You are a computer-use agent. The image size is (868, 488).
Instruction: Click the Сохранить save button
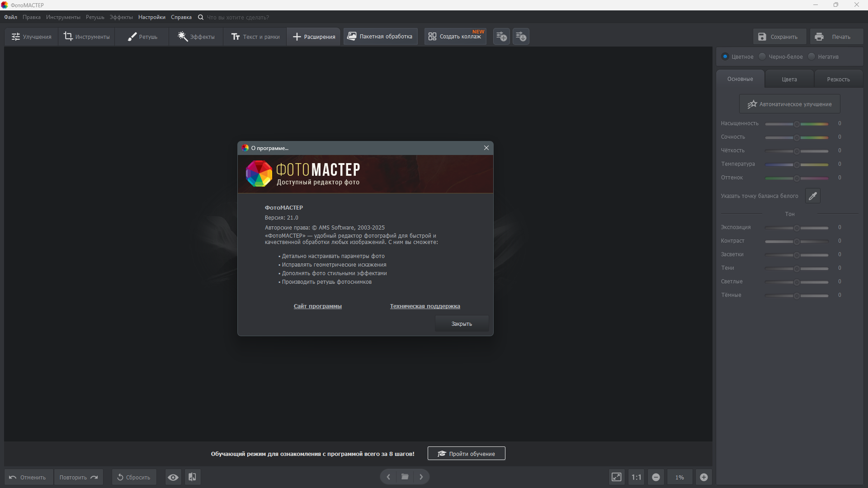[x=779, y=37]
